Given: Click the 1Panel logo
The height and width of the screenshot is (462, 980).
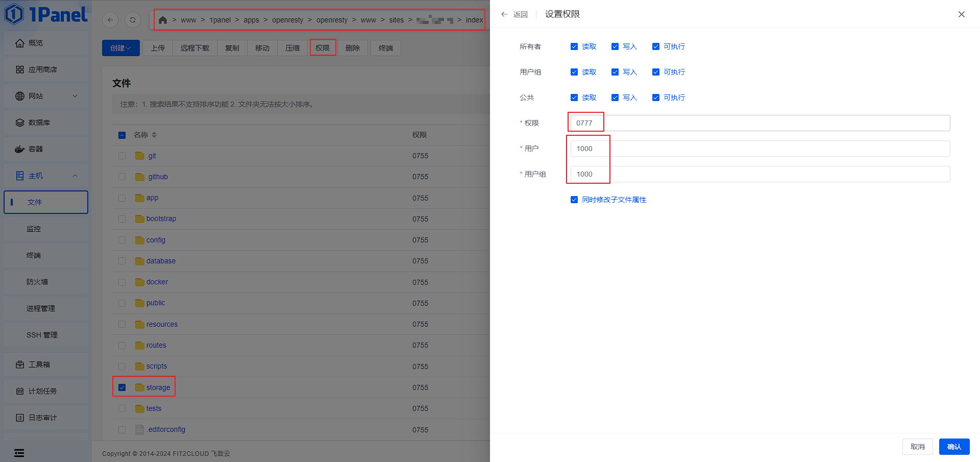Looking at the screenshot, I should [x=45, y=14].
